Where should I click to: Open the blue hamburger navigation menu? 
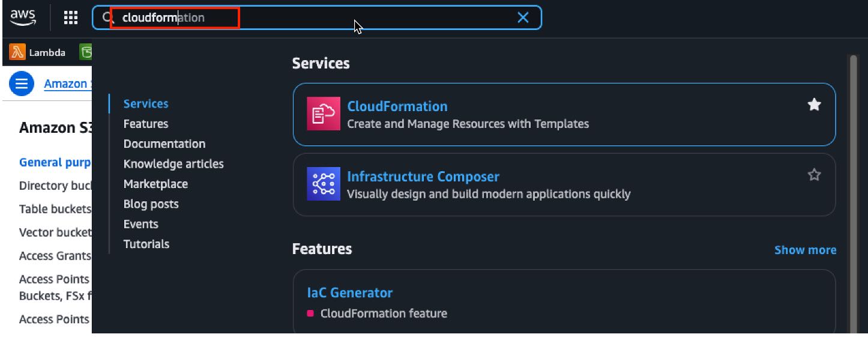[22, 83]
